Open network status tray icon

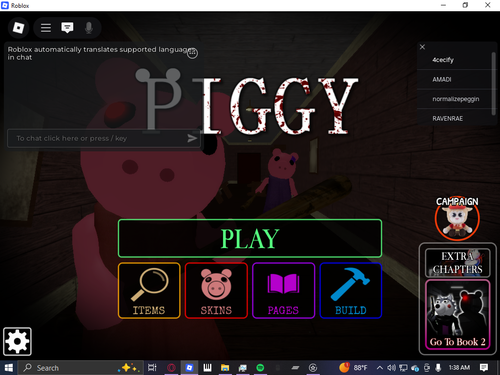point(403,368)
